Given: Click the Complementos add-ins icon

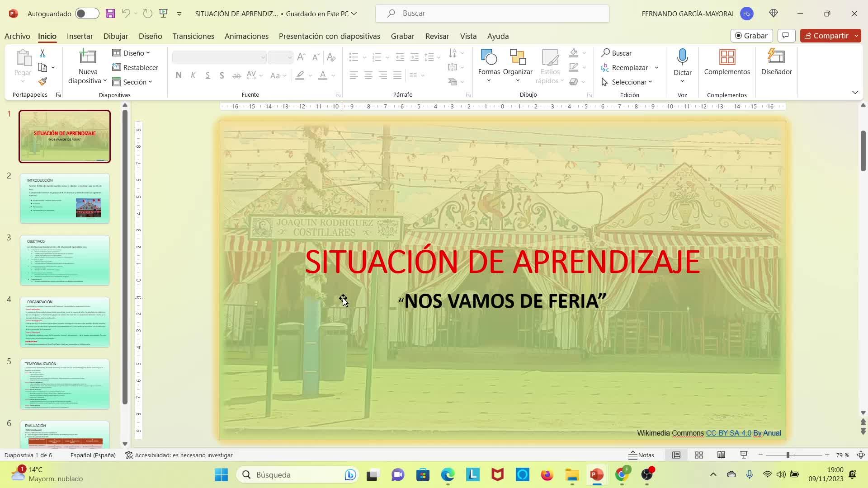Looking at the screenshot, I should (x=726, y=57).
